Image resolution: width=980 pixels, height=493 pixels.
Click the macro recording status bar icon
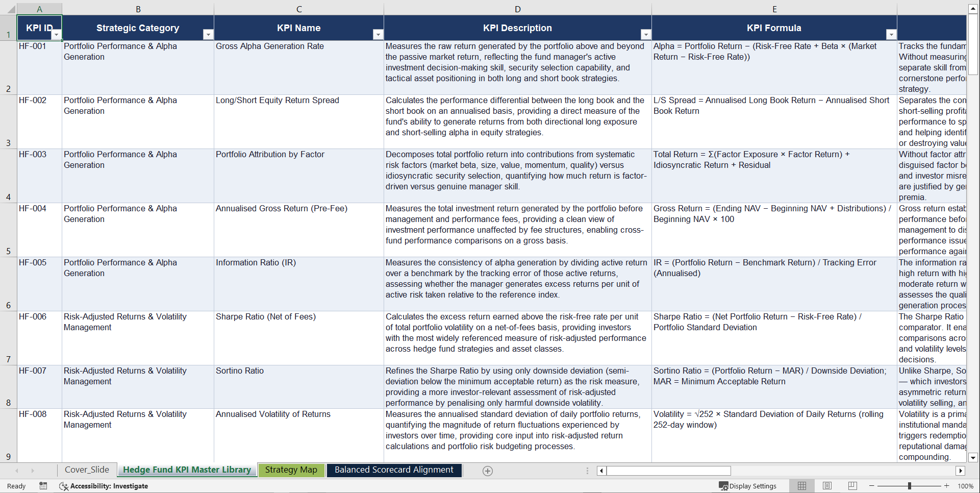pos(43,486)
